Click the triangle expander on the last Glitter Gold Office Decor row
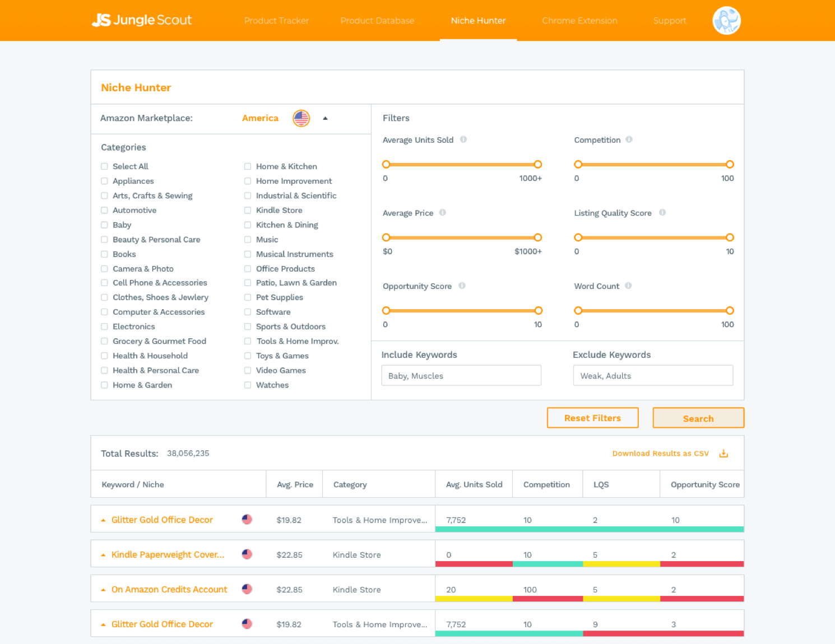 (x=103, y=624)
